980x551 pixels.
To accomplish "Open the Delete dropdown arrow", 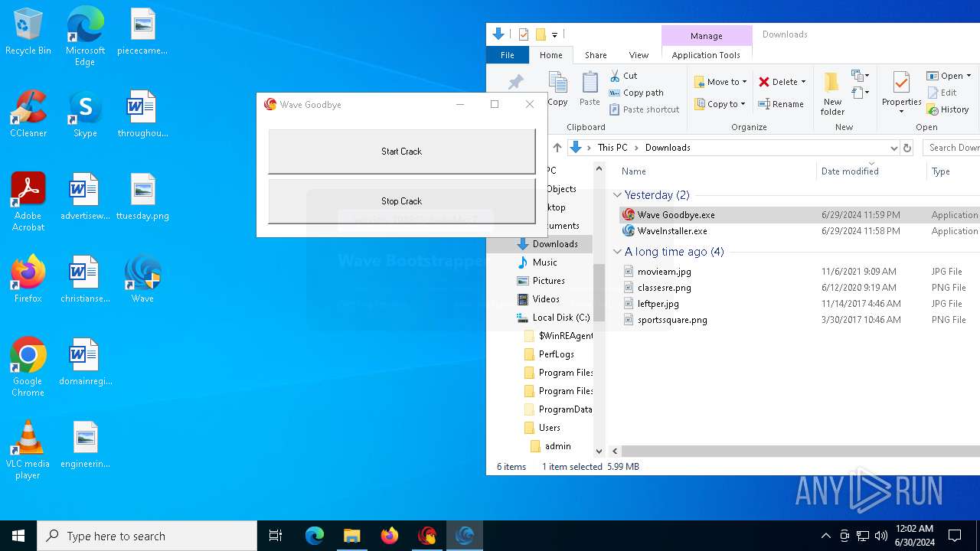I will click(x=803, y=82).
